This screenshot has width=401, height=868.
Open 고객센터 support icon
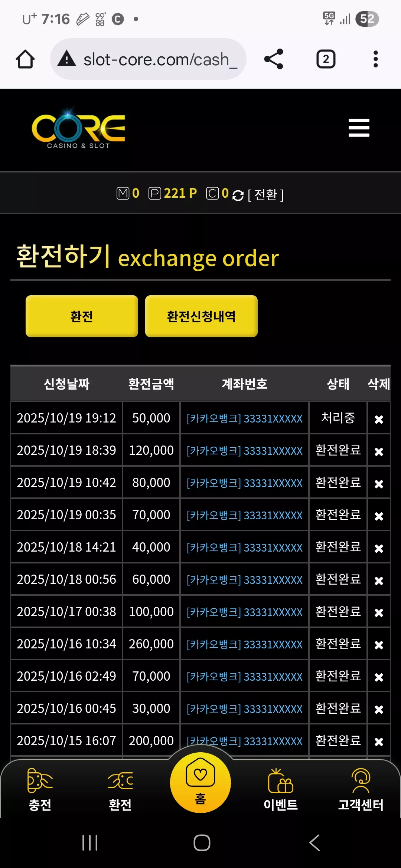tap(361, 789)
